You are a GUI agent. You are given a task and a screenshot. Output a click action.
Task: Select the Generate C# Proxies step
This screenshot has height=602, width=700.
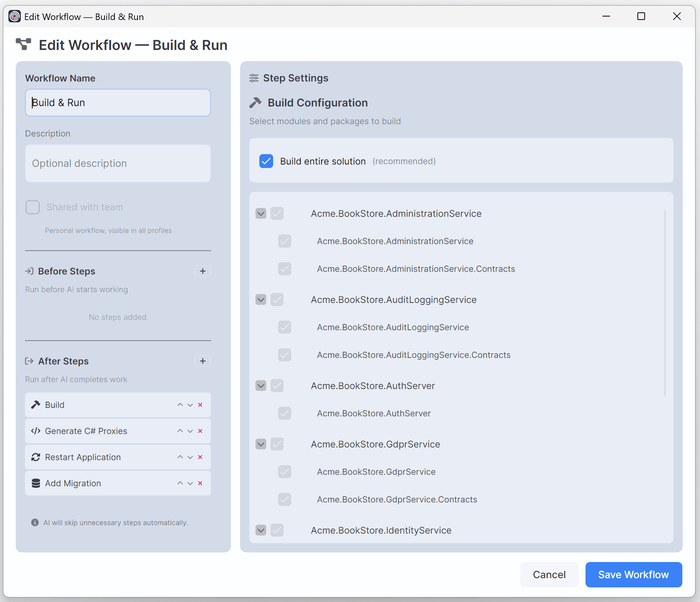118,431
